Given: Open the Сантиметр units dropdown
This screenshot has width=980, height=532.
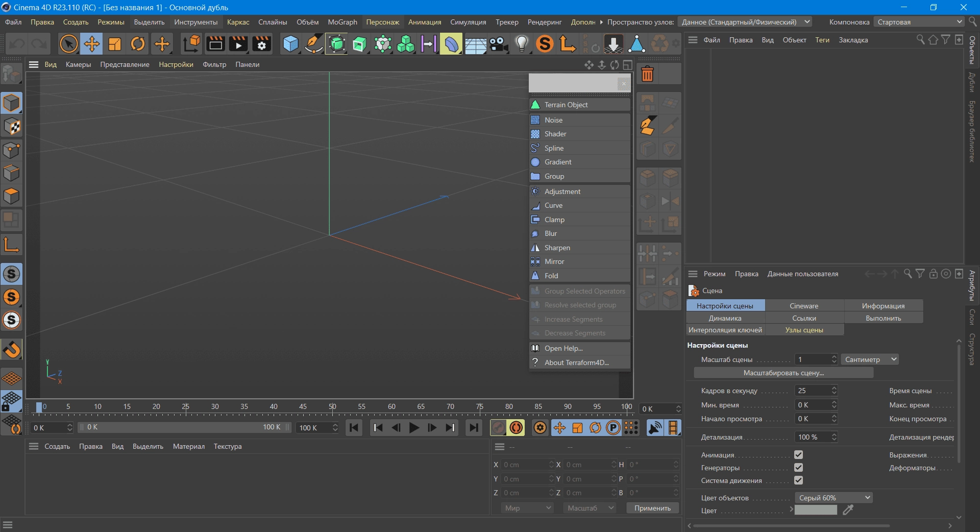Looking at the screenshot, I should (870, 359).
